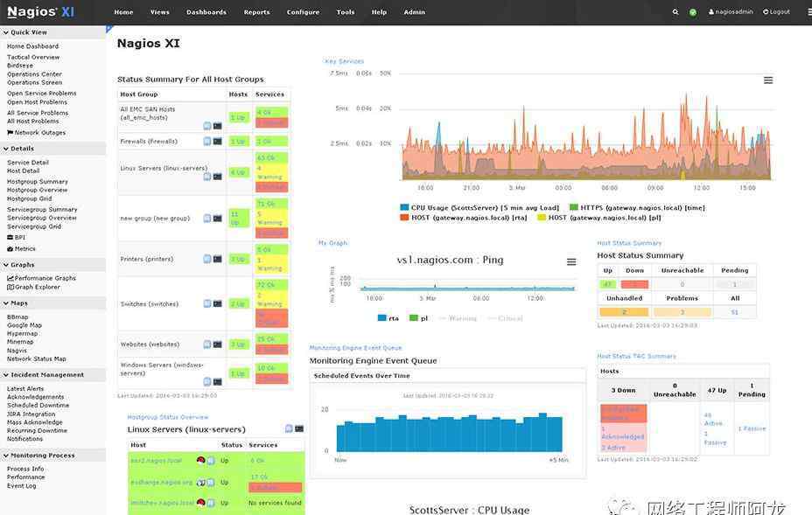The width and height of the screenshot is (812, 515).
Task: Open the Views menu
Action: 159,12
